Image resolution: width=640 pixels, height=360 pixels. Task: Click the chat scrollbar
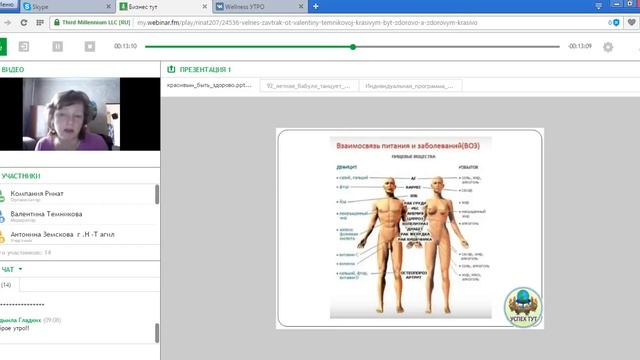pos(157,333)
